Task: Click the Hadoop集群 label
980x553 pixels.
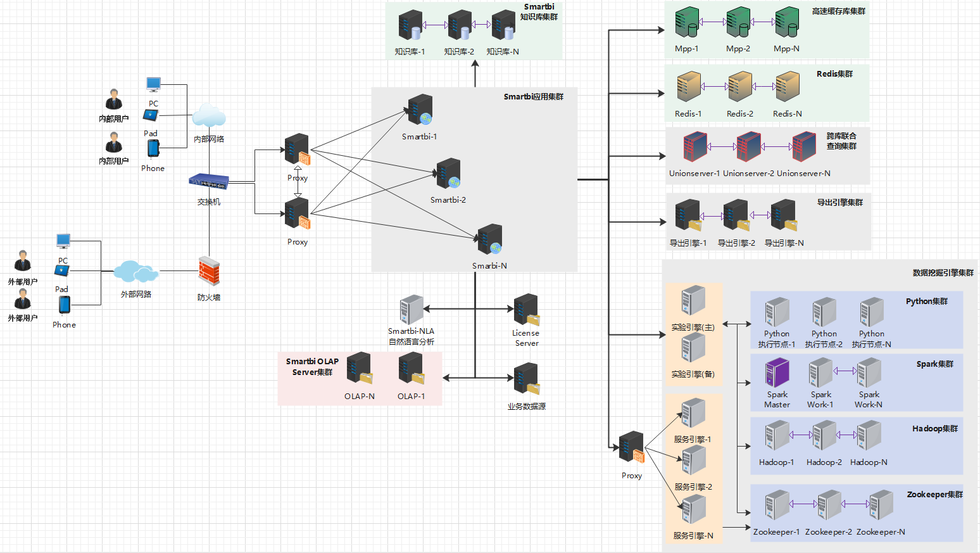Action: (934, 429)
